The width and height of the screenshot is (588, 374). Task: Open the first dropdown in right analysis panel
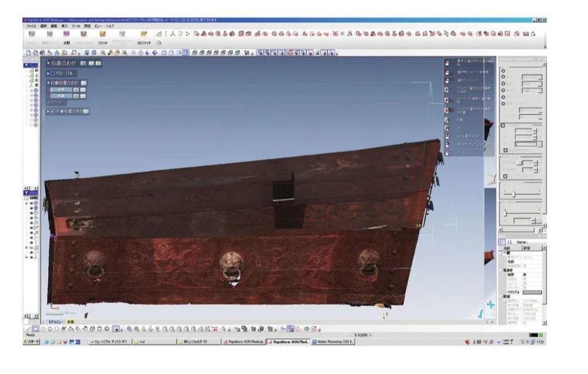click(x=532, y=77)
